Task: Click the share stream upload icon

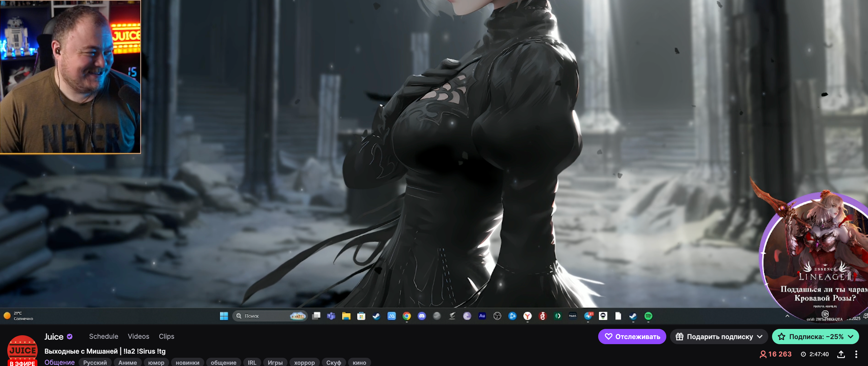Action: point(841,354)
